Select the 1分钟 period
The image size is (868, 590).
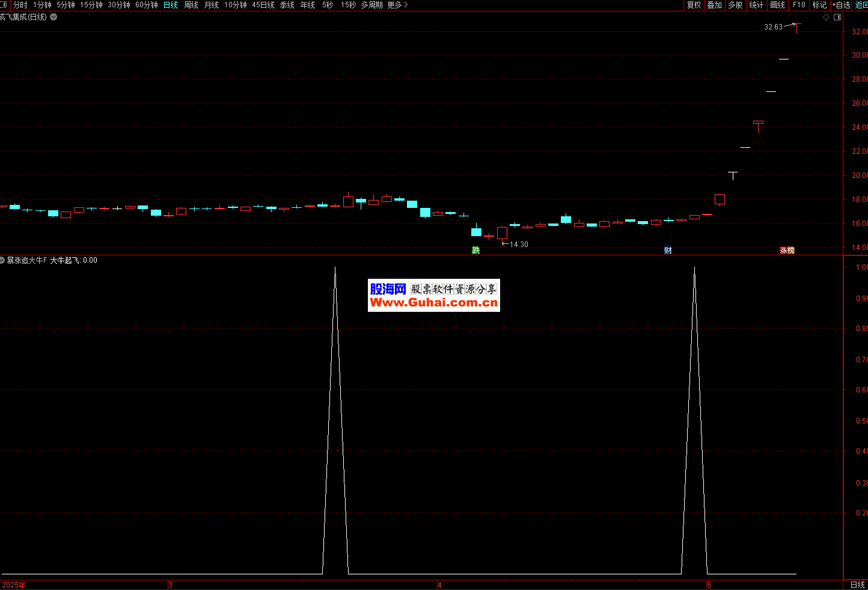click(42, 5)
